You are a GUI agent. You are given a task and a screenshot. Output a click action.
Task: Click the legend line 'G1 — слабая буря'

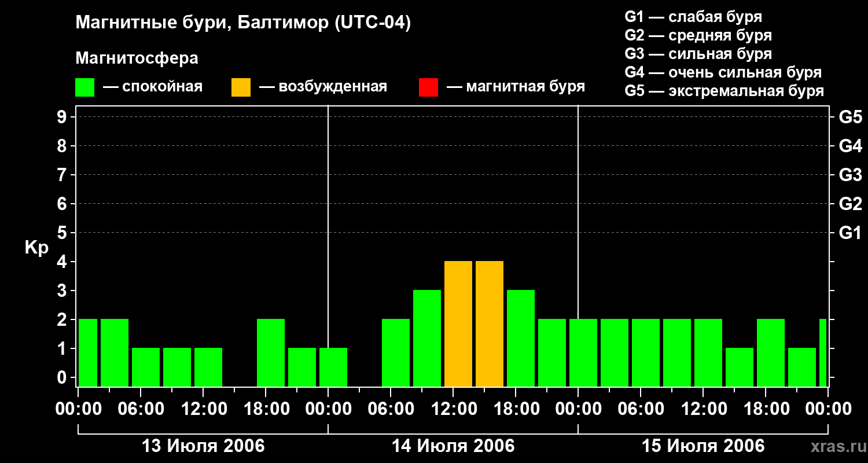[693, 17]
